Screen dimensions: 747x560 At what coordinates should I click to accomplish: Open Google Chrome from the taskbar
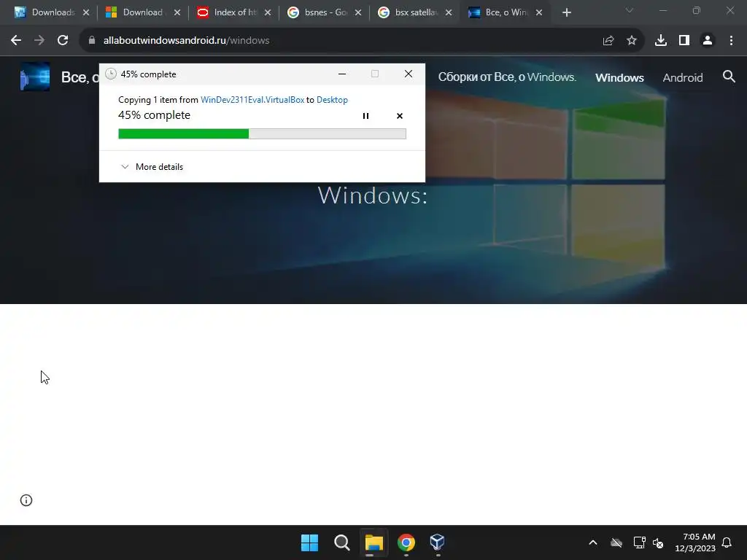click(x=406, y=542)
